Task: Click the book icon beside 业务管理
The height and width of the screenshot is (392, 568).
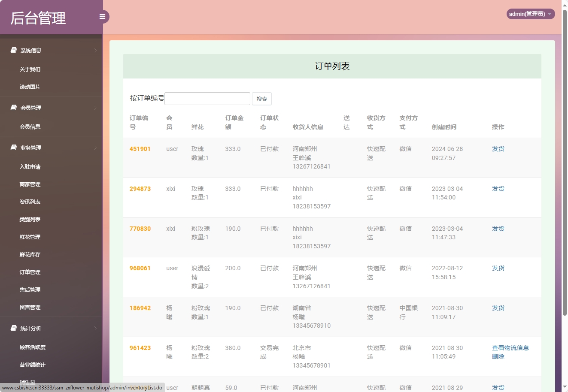Action: [x=14, y=148]
